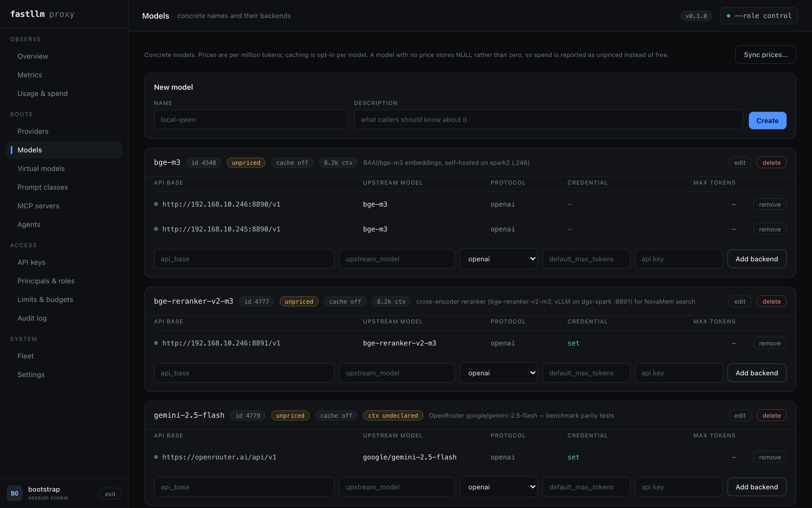Open protocol dropdown for bge-m3
Screen dimensions: 812x508
pos(498,259)
